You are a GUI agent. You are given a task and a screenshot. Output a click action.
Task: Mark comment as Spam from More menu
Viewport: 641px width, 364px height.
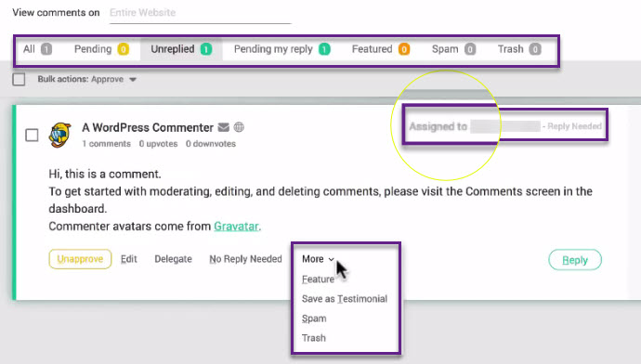point(314,318)
